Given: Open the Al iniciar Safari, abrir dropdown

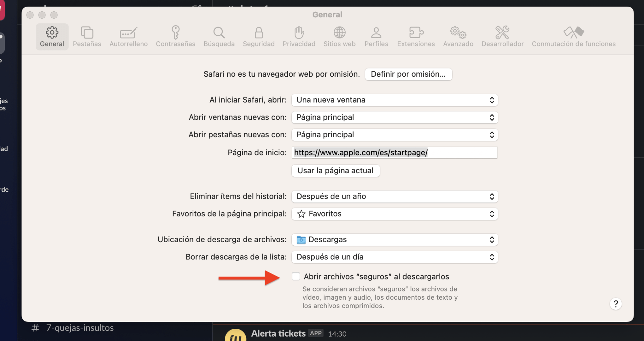Looking at the screenshot, I should coord(395,100).
